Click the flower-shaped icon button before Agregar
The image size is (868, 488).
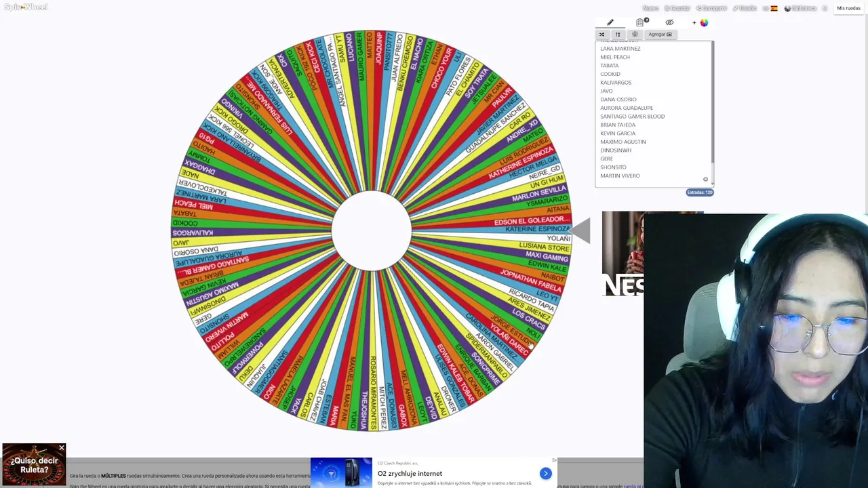[635, 35]
